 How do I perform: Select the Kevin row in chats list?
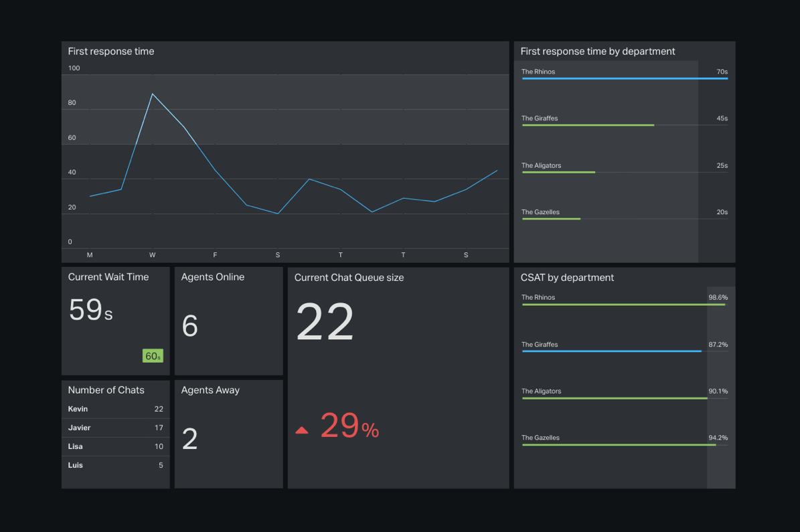(116, 409)
